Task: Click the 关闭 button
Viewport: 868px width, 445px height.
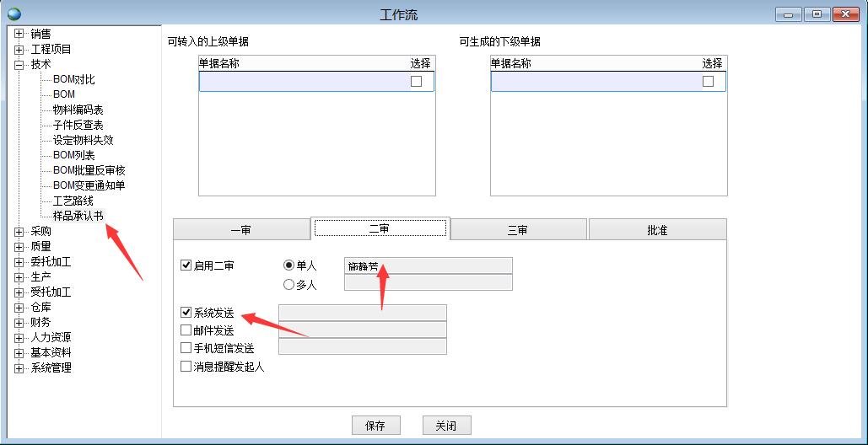Action: coord(446,426)
